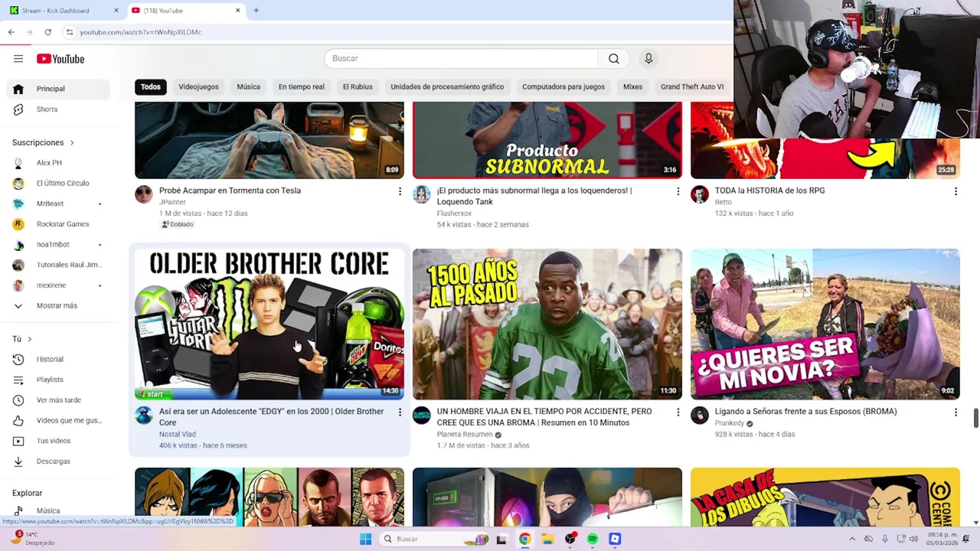Open more options for Older Brother Core video
Viewport: 980px width, 551px height.
click(x=400, y=412)
